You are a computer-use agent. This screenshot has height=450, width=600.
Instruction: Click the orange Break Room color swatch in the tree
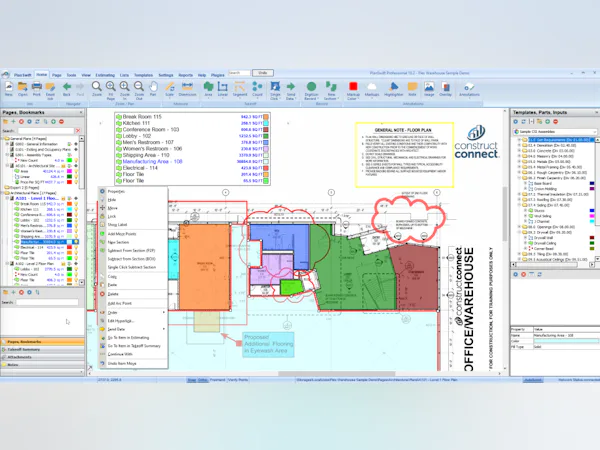pos(69,204)
